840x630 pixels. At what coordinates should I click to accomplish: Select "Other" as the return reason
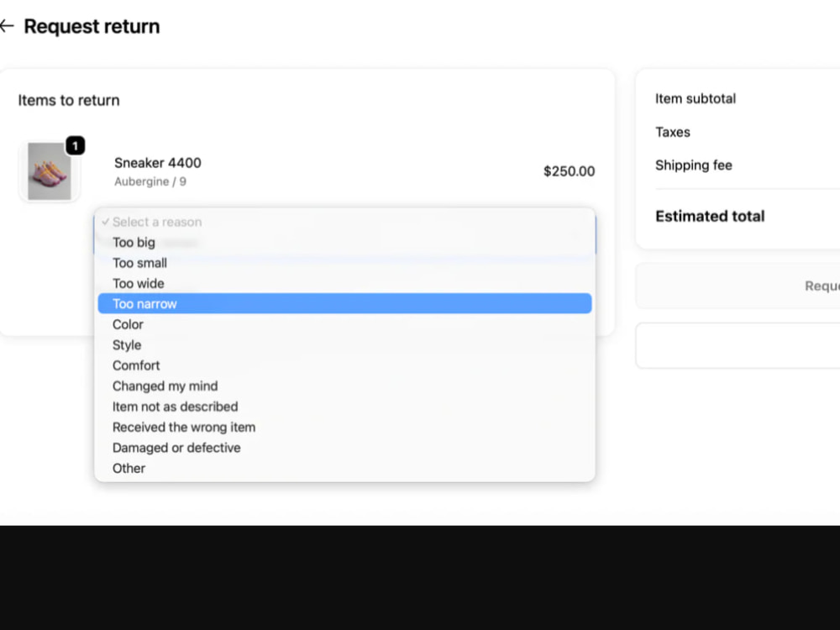(344, 468)
